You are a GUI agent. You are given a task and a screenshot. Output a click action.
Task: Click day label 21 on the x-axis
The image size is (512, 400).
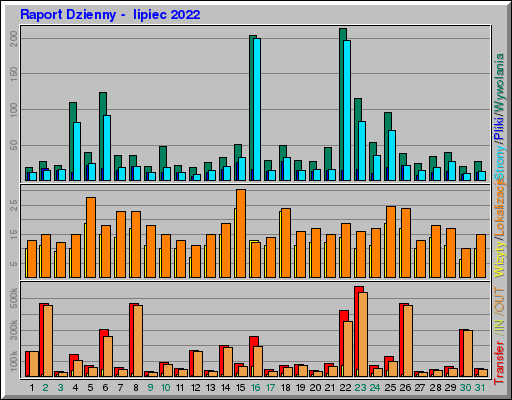click(x=330, y=388)
